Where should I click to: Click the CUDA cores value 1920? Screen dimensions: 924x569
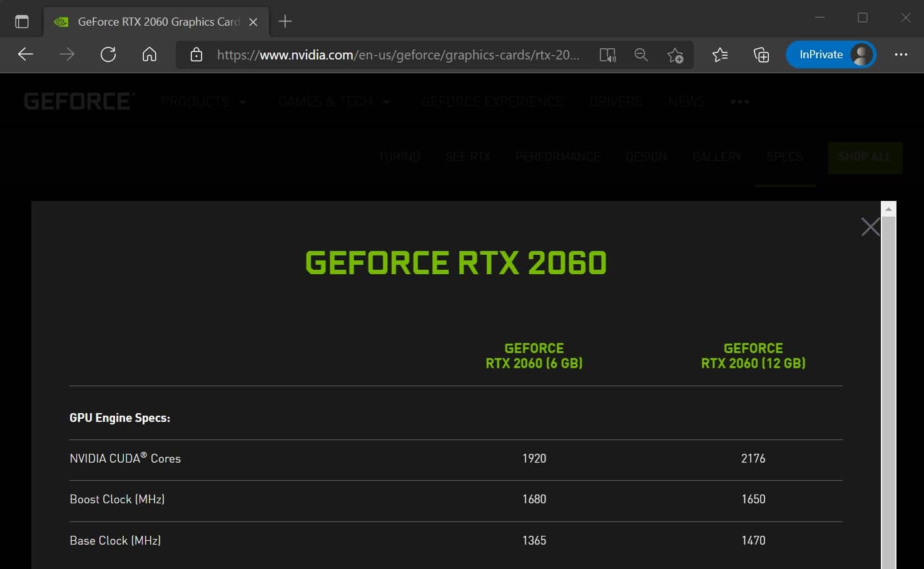534,458
